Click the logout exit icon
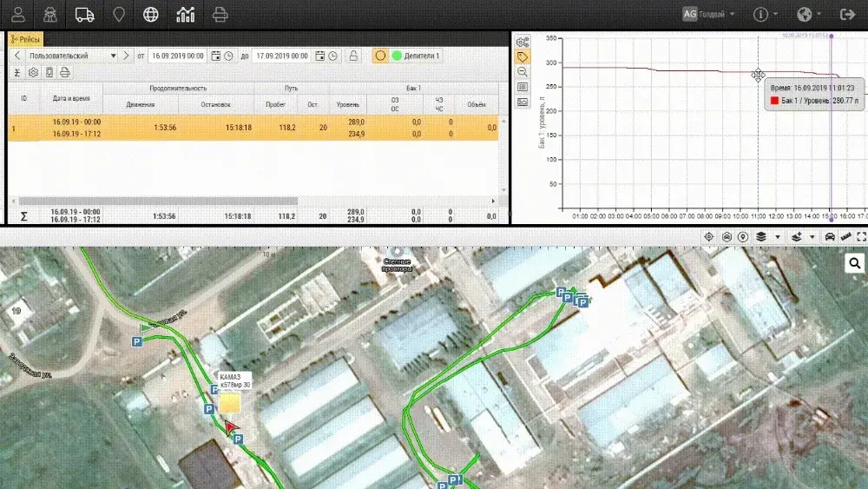The height and width of the screenshot is (489, 868). coord(847,15)
